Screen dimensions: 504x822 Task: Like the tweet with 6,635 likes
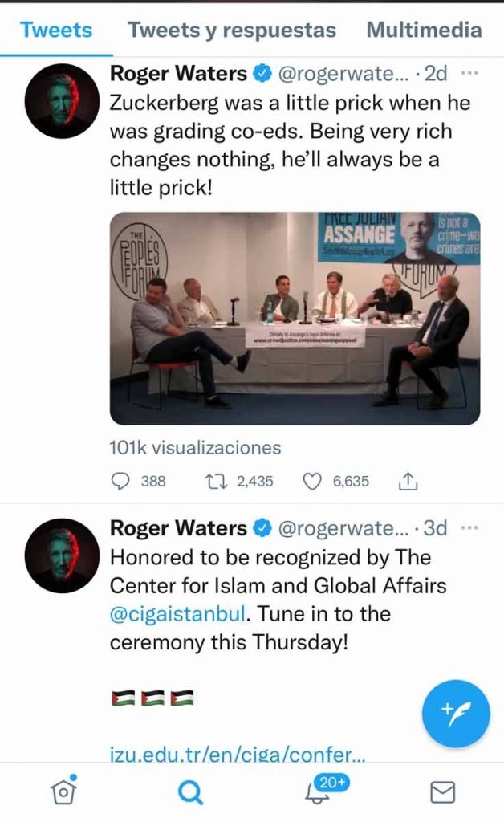pos(311,482)
